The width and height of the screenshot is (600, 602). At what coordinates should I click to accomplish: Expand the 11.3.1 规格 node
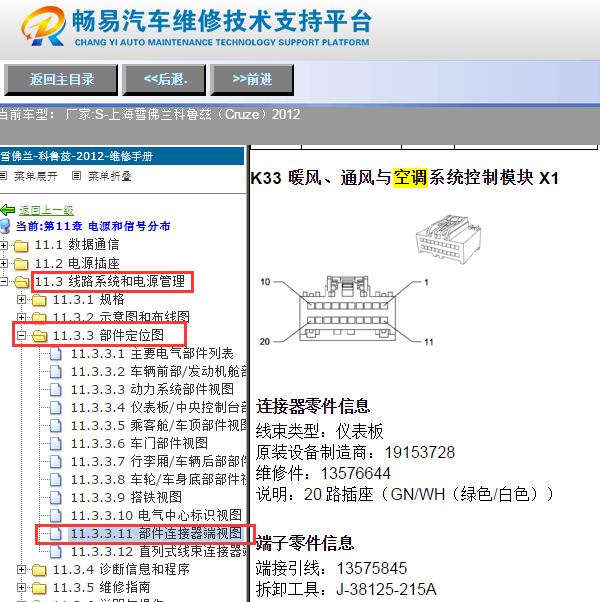21,299
